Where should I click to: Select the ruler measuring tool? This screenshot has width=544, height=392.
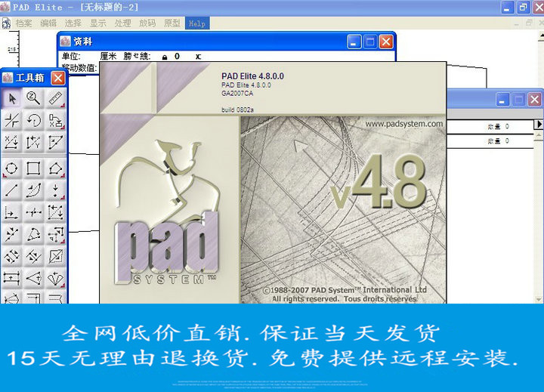pyautogui.click(x=55, y=99)
